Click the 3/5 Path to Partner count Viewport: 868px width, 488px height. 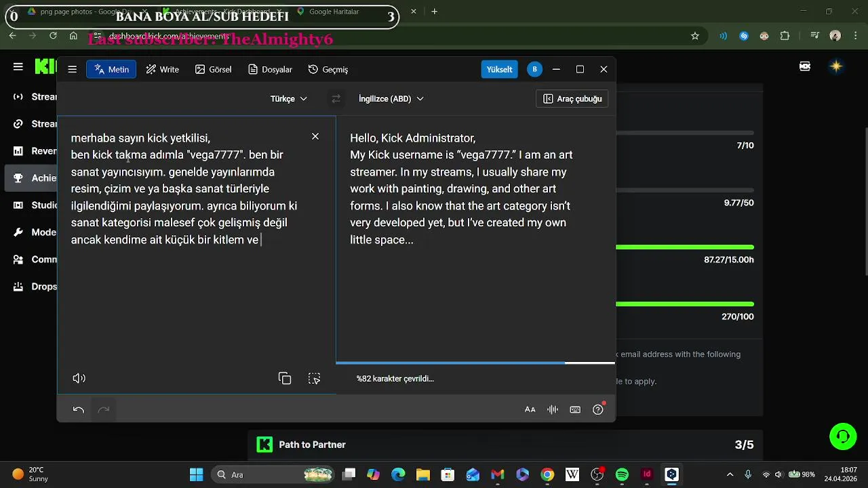click(x=744, y=445)
